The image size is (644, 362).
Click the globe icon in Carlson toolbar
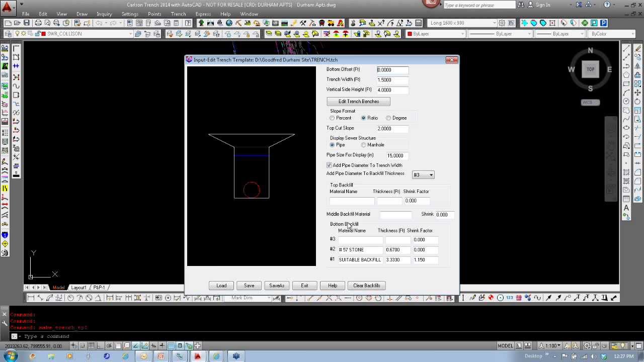[x=229, y=23]
